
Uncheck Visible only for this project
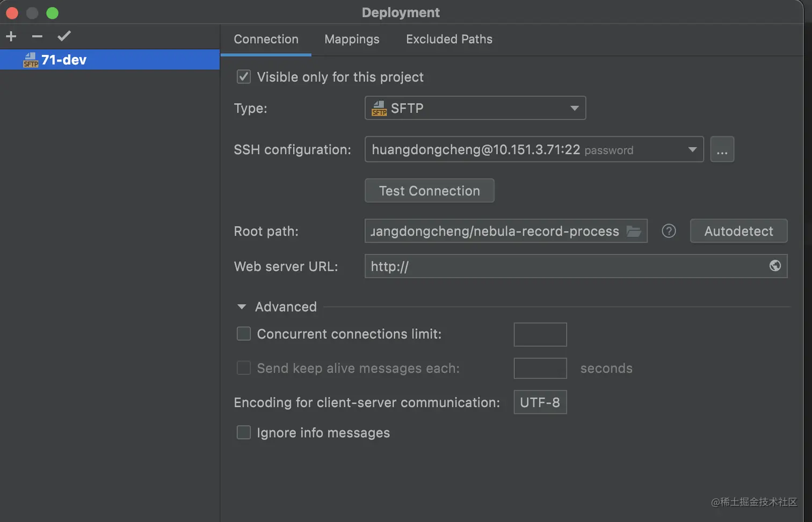point(244,77)
